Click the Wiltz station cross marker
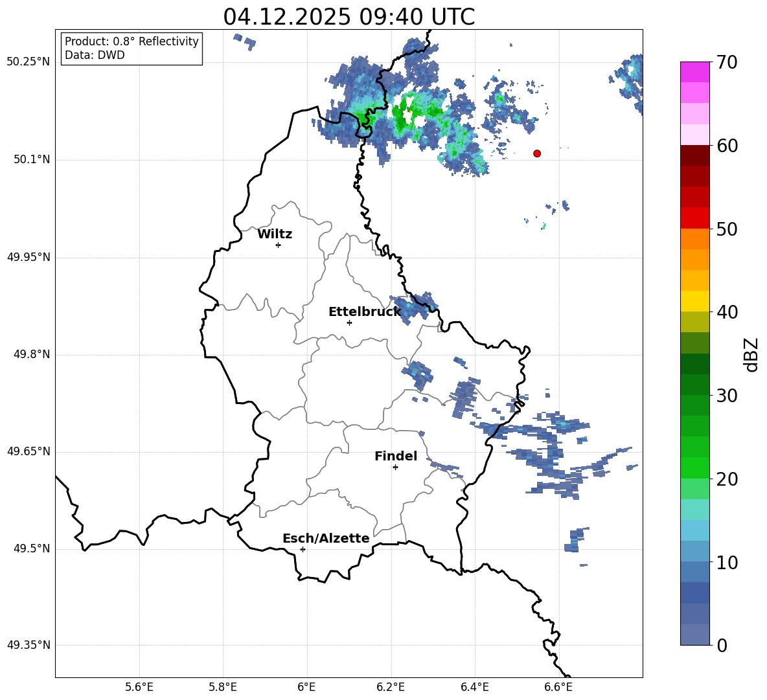Image resolution: width=767 pixels, height=700 pixels. click(x=279, y=245)
